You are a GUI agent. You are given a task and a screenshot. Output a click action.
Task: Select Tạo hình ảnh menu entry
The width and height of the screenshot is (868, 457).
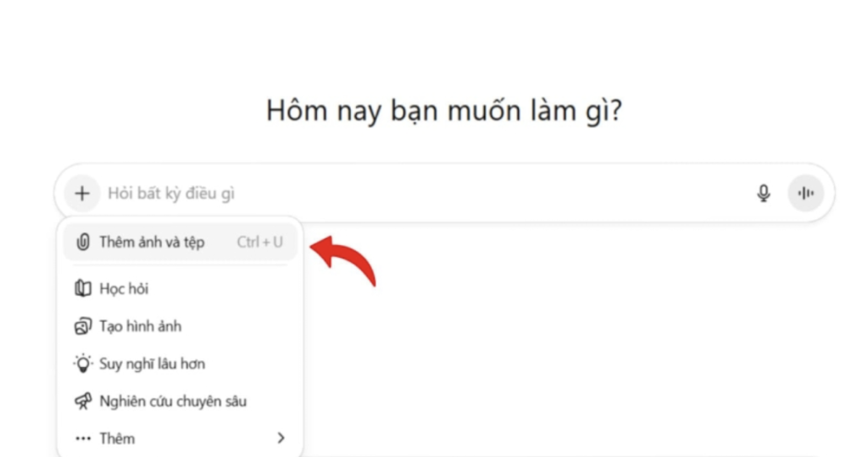point(141,326)
